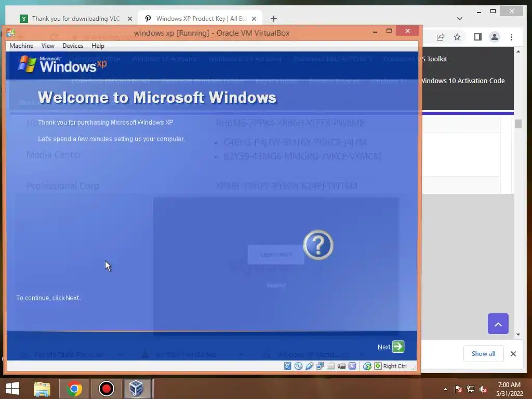This screenshot has width=532, height=399.
Task: Click the question mark help icon
Action: click(x=318, y=245)
